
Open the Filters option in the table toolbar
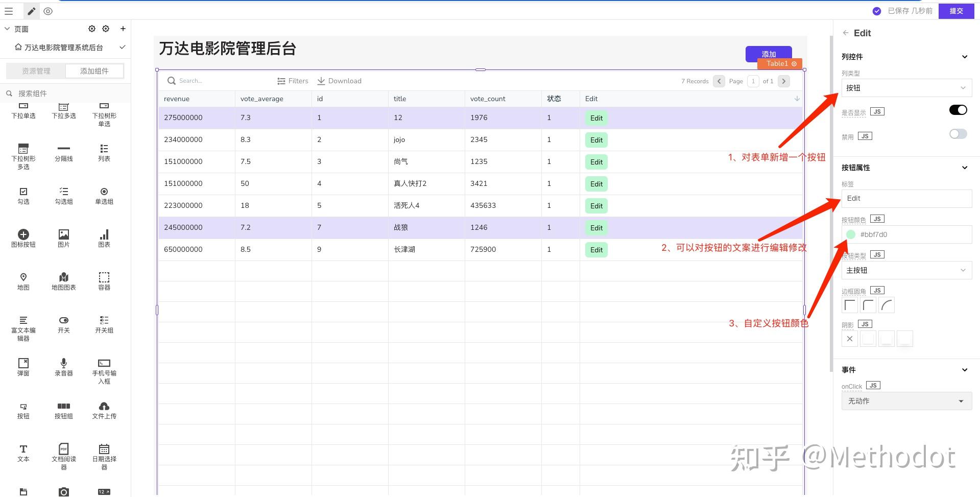pos(293,81)
